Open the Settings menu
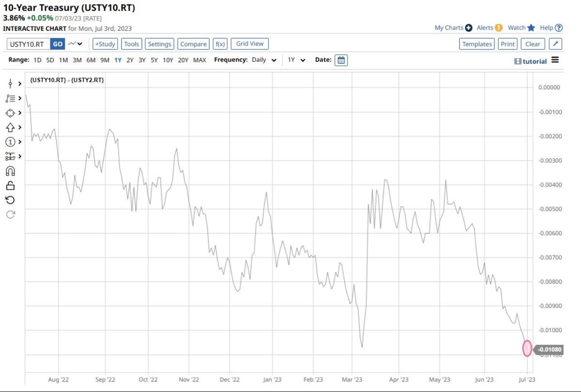Viewport: 581px width, 392px height. 159,44
